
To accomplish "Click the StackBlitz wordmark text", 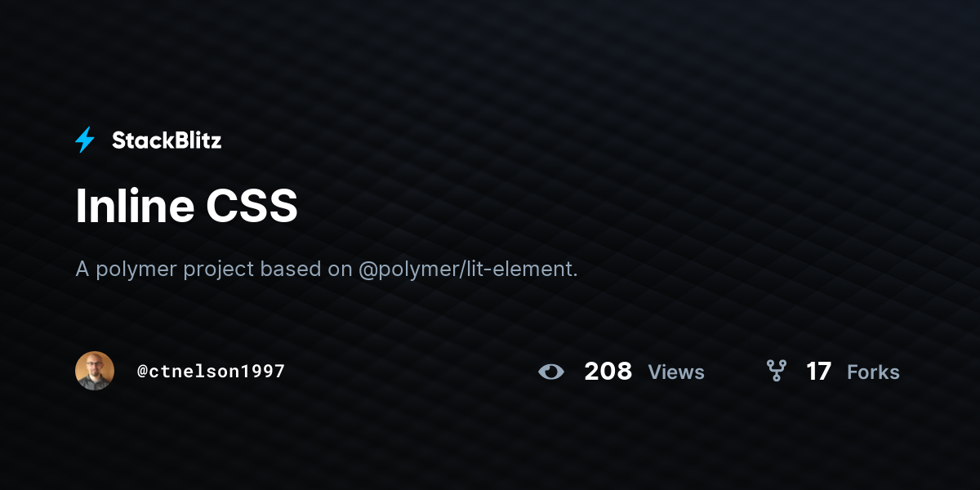I will (167, 140).
